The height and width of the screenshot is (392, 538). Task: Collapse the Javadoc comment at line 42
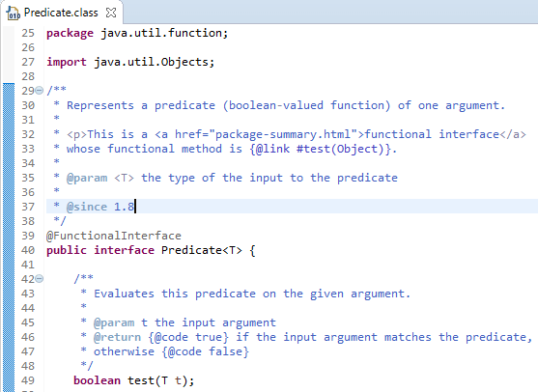(40, 278)
